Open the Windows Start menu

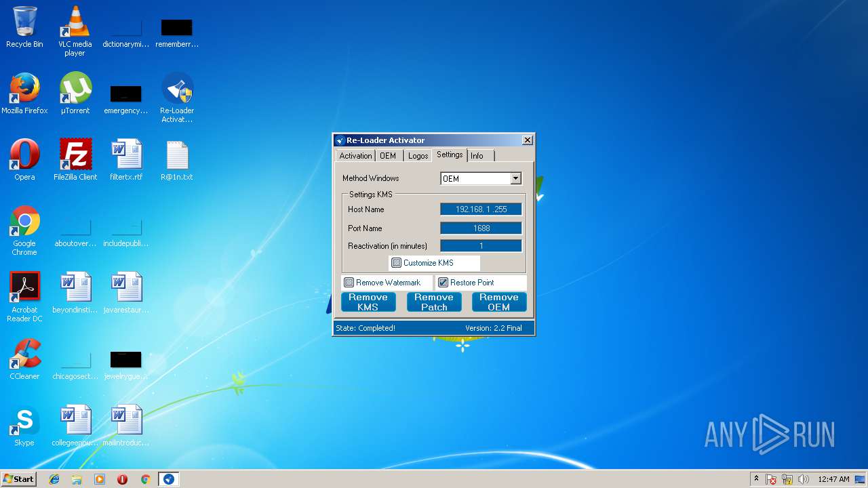pos(18,479)
